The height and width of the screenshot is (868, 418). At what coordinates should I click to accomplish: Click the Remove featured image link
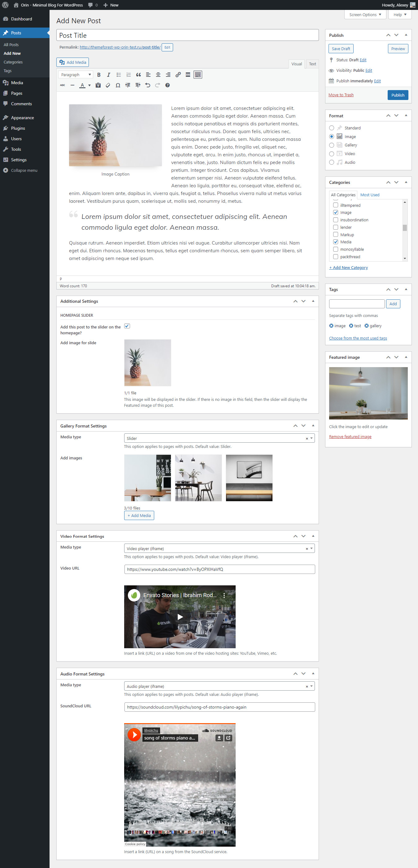tap(350, 437)
